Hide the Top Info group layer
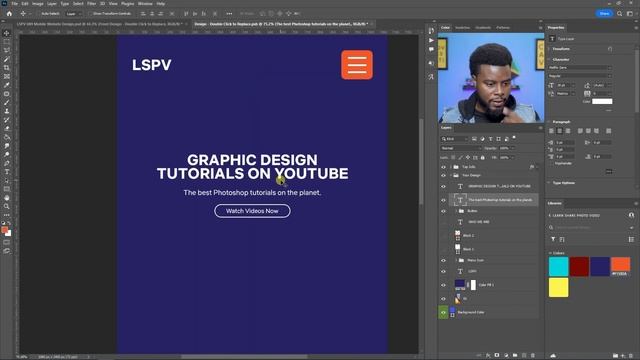This screenshot has width=640, height=360. [x=443, y=167]
